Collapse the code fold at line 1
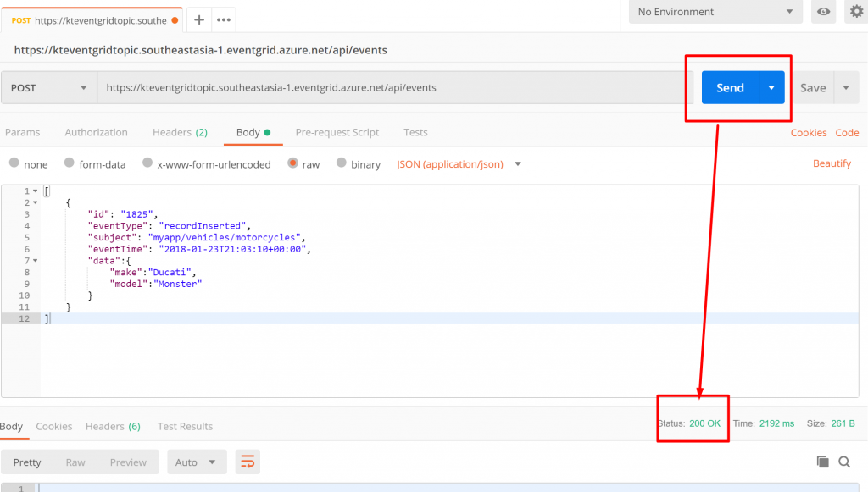The width and height of the screenshot is (868, 492). [36, 191]
